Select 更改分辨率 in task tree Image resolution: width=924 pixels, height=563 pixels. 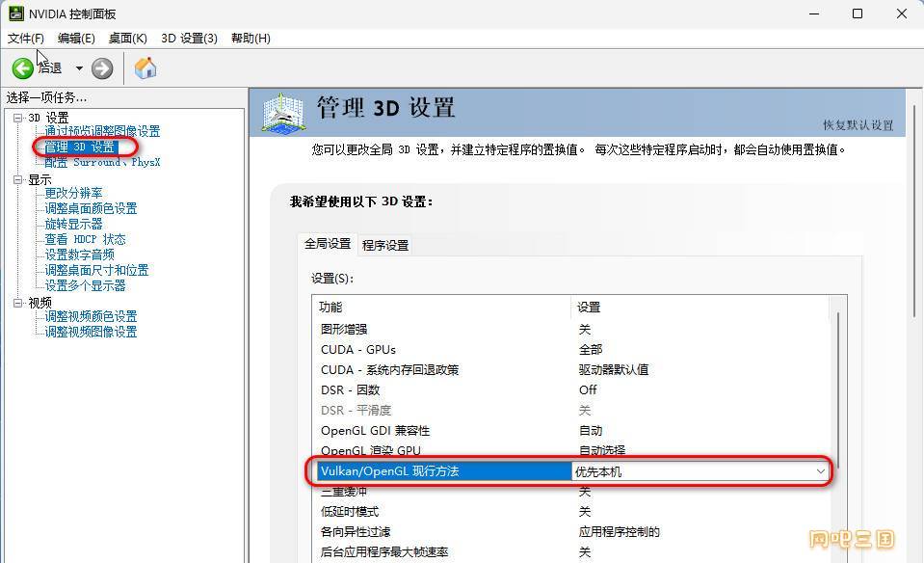(73, 193)
